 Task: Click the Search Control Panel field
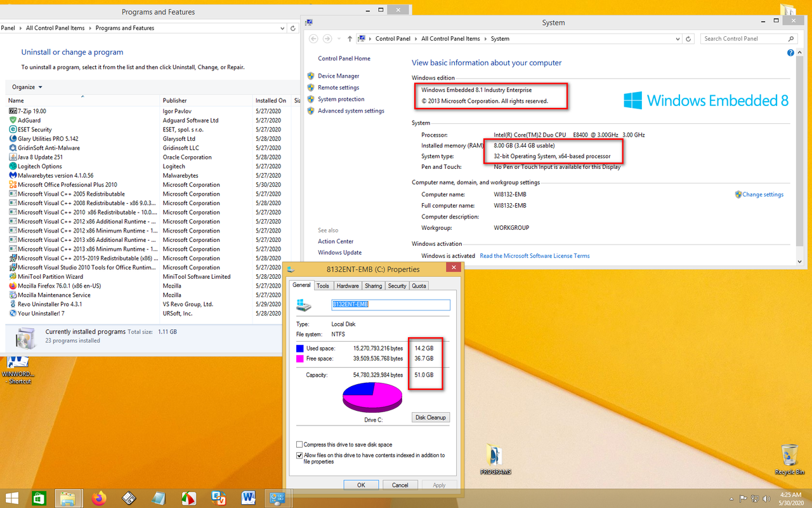coord(749,39)
